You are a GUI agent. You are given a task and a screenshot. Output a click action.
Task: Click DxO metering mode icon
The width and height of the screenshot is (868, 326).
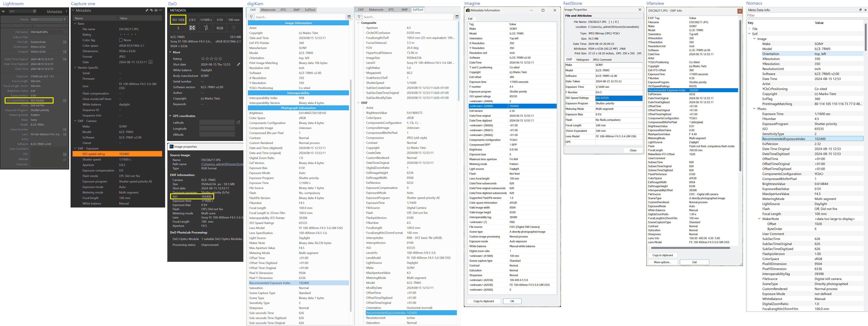(x=192, y=28)
